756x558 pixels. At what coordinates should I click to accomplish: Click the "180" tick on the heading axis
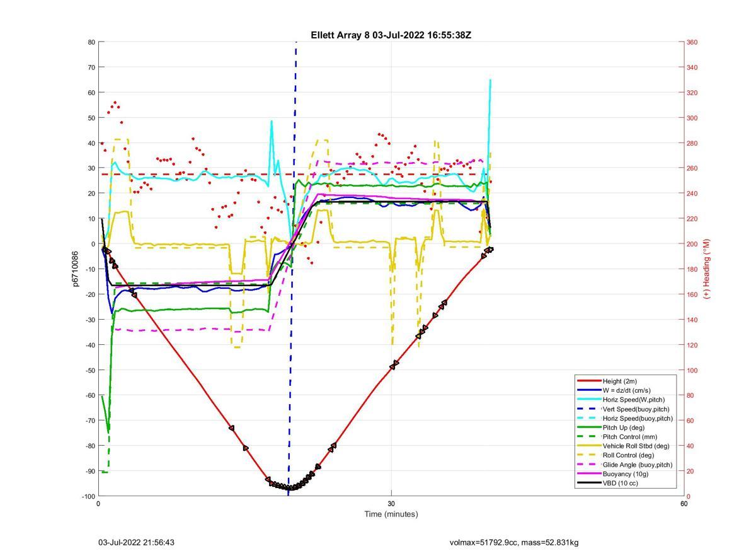692,269
